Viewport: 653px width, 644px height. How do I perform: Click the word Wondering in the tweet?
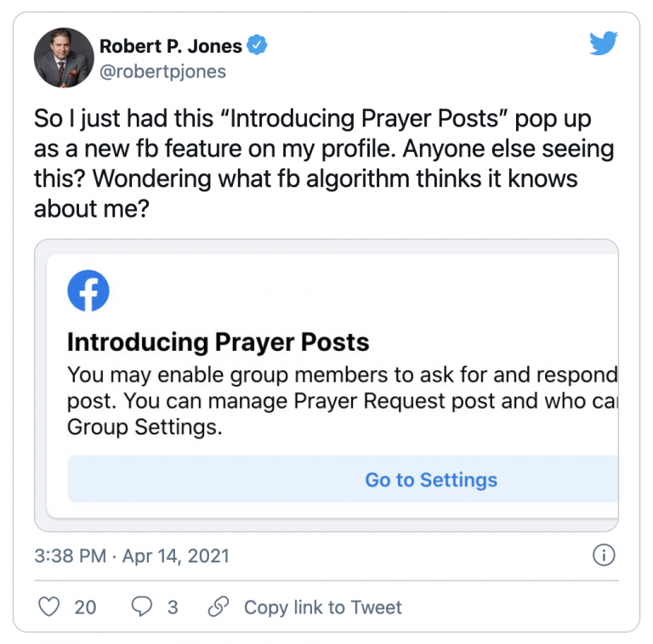(152, 179)
